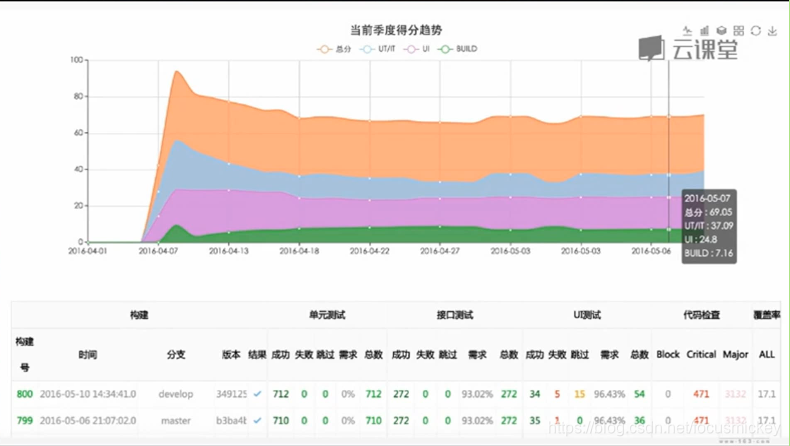The image size is (790, 446).
Task: Download chart as image icon
Action: coord(772,31)
